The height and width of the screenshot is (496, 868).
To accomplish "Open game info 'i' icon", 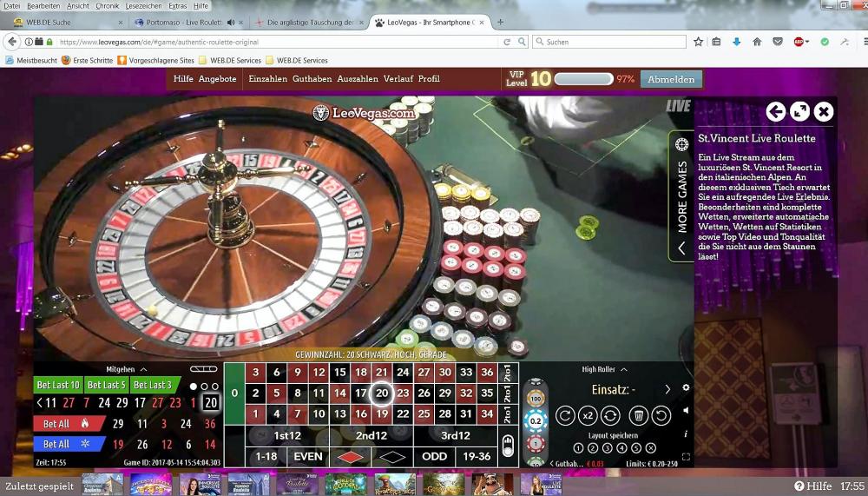I will tap(686, 434).
